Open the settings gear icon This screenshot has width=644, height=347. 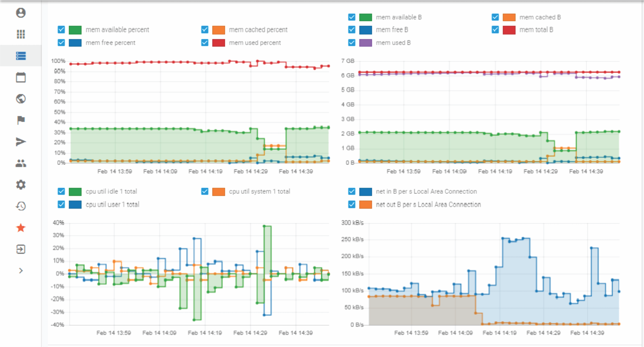21,185
